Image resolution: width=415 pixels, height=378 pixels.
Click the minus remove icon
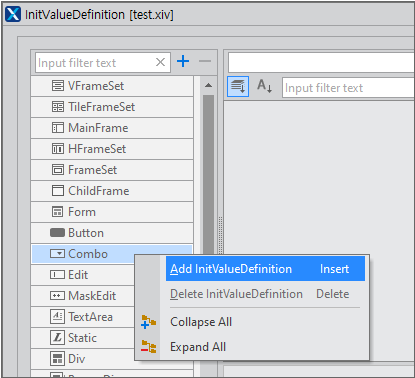[x=205, y=61]
